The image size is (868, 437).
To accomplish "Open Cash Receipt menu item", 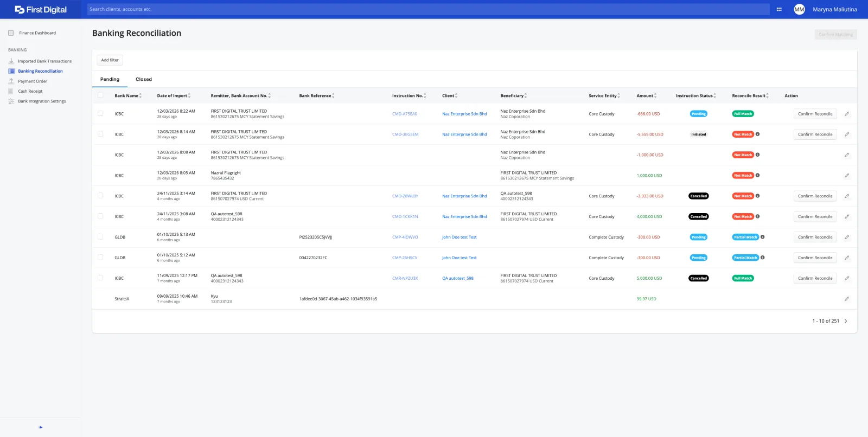I will click(30, 91).
